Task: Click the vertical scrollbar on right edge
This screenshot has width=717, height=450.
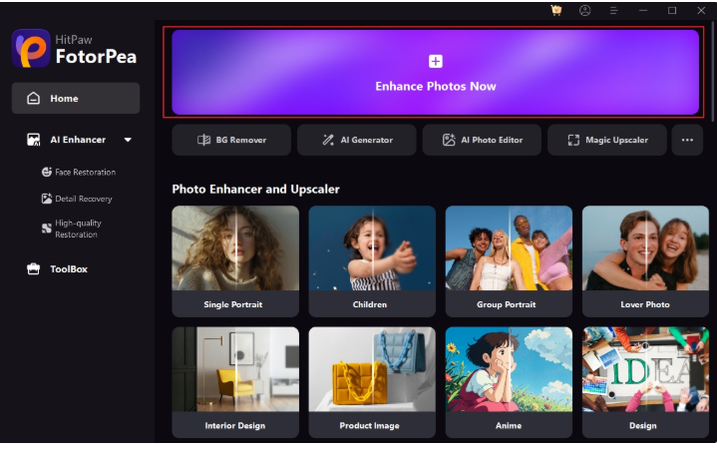Action: tap(713, 71)
